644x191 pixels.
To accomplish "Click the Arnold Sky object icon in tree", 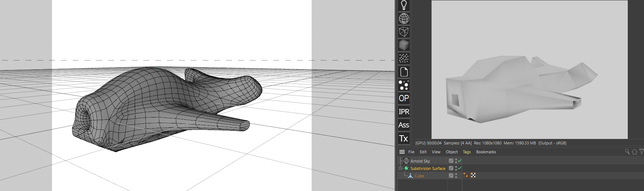I will pyautogui.click(x=406, y=161).
